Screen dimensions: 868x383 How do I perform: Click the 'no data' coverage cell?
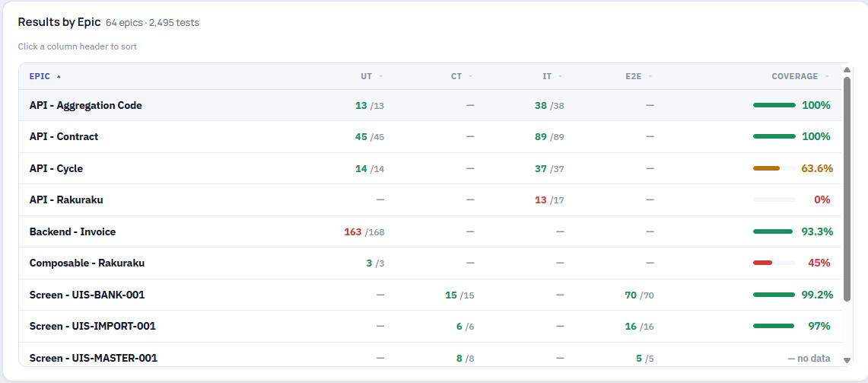coord(809,358)
